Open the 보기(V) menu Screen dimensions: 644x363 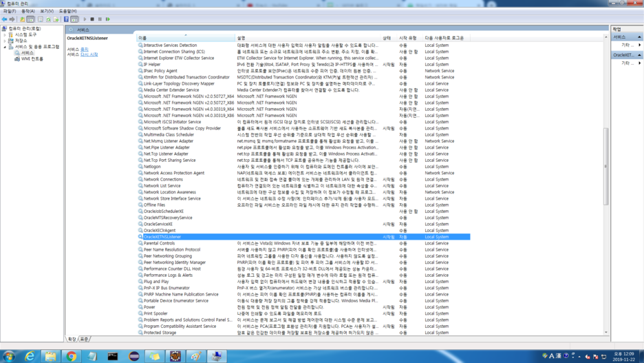pos(47,11)
